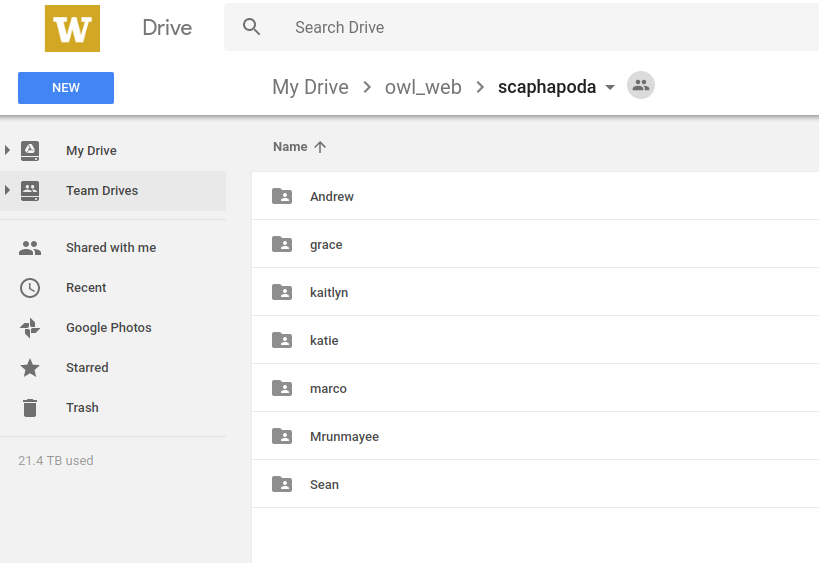Toggle sort direction arrow next to Name
This screenshot has width=819, height=563.
[x=320, y=147]
